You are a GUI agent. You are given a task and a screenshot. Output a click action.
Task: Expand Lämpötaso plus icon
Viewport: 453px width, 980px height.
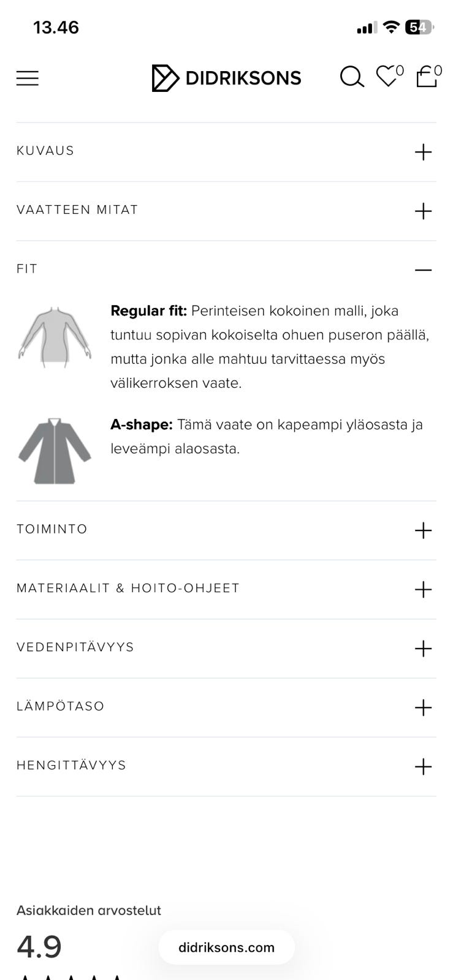(x=423, y=707)
